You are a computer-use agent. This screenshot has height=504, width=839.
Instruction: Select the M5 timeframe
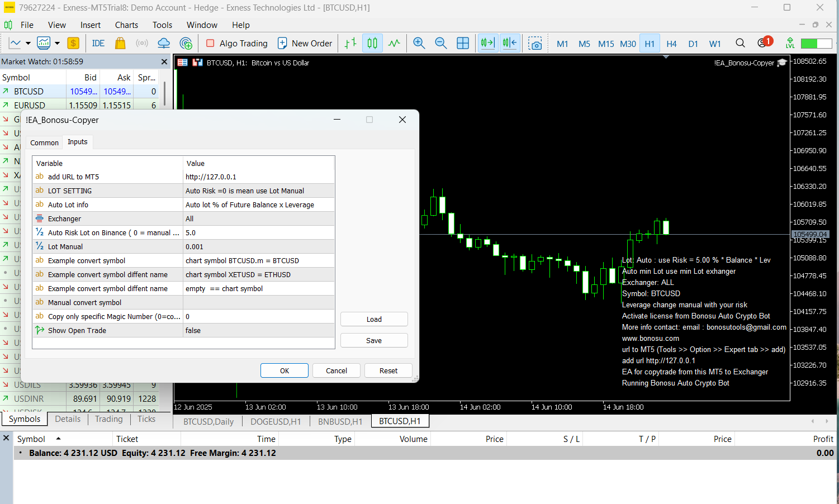coord(584,44)
